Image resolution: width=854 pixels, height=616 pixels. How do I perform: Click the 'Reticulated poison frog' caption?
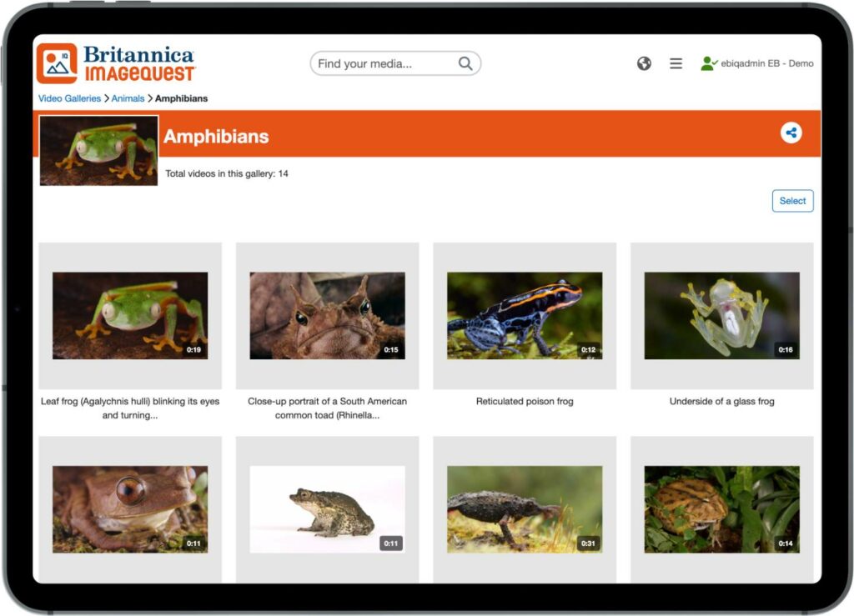point(525,401)
